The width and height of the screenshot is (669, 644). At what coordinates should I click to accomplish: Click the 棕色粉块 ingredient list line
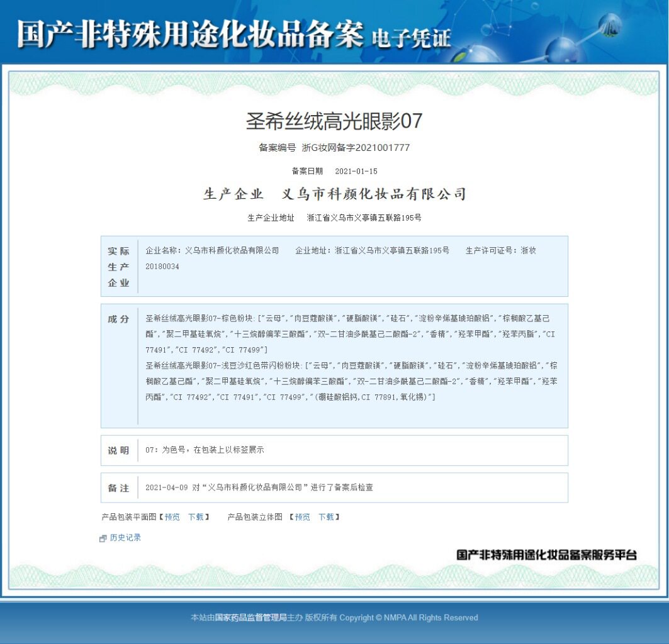pyautogui.click(x=350, y=334)
